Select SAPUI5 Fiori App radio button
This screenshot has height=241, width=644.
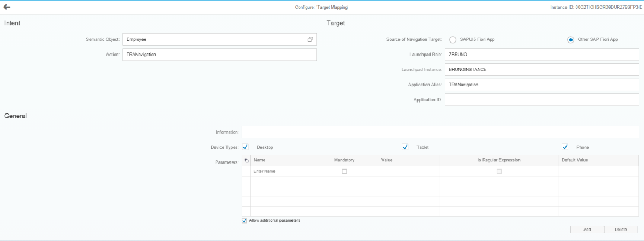click(452, 39)
